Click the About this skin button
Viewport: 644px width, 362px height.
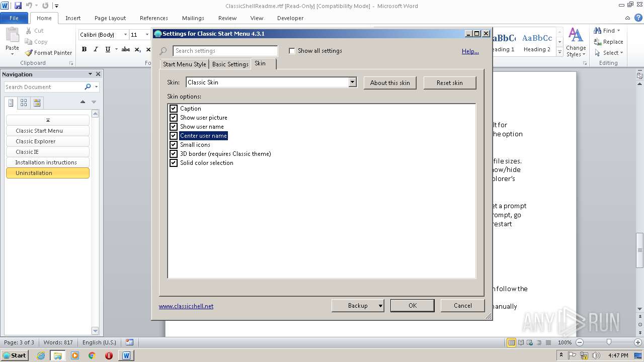(390, 83)
